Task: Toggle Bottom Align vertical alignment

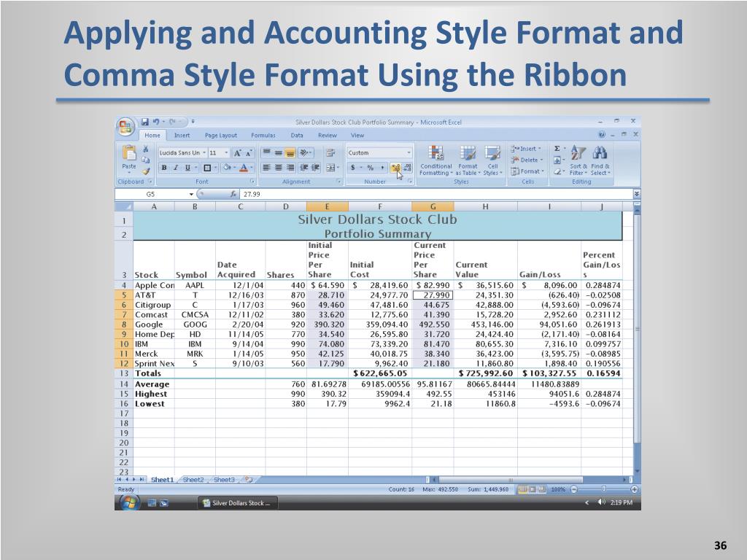Action: click(290, 153)
